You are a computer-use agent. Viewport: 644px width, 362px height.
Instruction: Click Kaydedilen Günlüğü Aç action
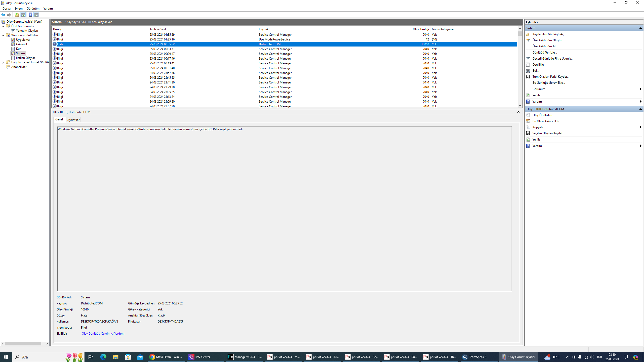tap(549, 34)
